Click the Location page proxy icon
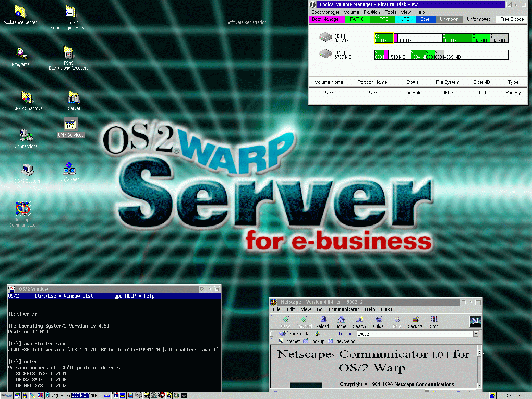 click(317, 333)
